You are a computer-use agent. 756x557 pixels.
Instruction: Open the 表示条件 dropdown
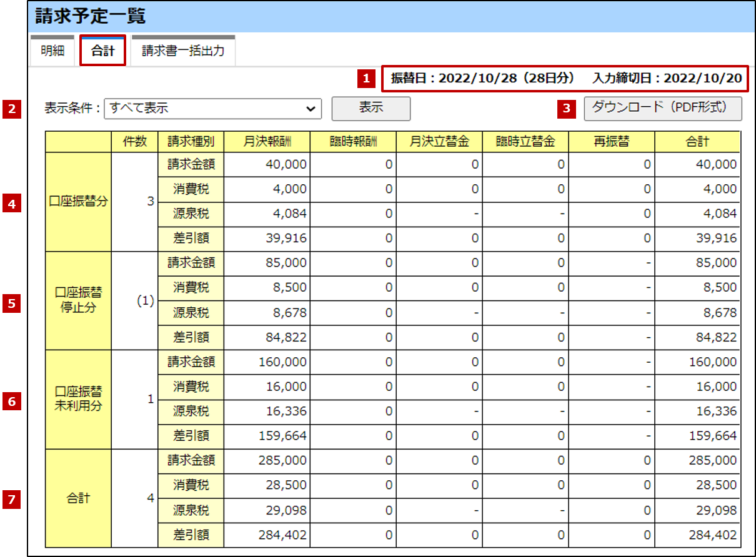(x=212, y=109)
